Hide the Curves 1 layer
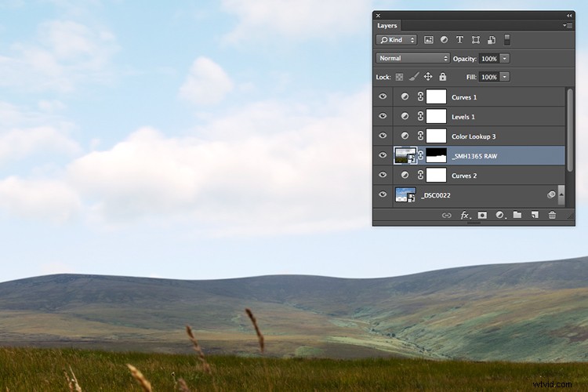The height and width of the screenshot is (392, 588). pyautogui.click(x=383, y=96)
